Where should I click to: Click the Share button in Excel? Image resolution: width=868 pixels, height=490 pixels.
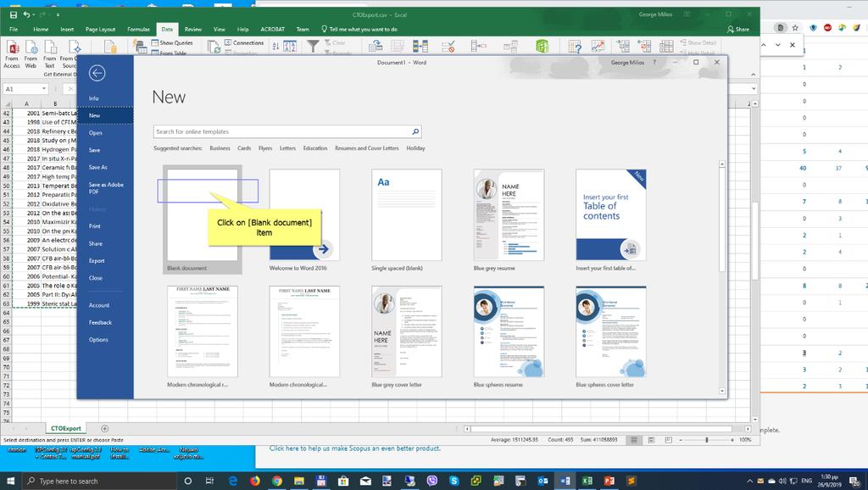(738, 30)
